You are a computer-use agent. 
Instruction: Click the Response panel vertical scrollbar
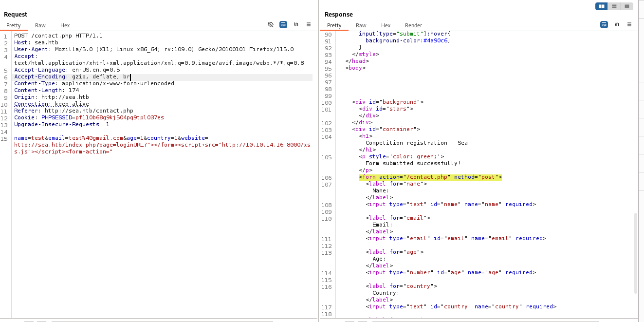[x=636, y=253]
